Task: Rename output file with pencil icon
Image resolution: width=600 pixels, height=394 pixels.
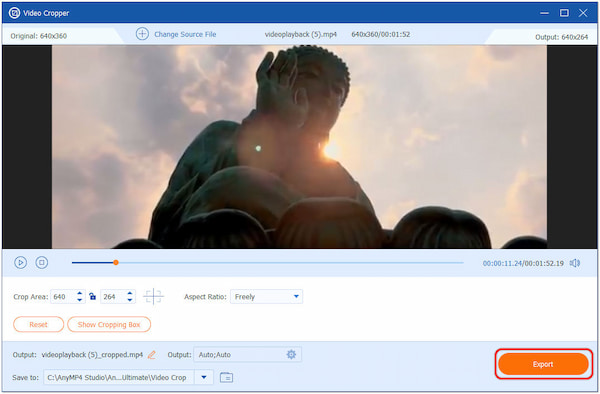Action: [x=152, y=355]
